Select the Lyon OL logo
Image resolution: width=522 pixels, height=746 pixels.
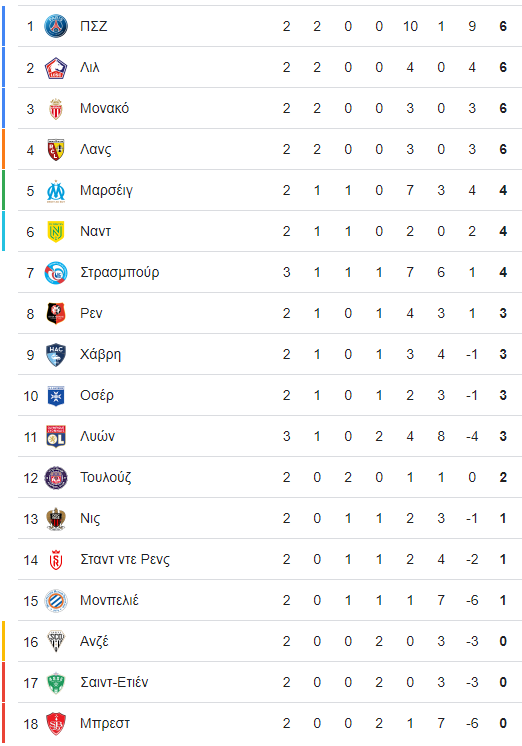tap(56, 437)
